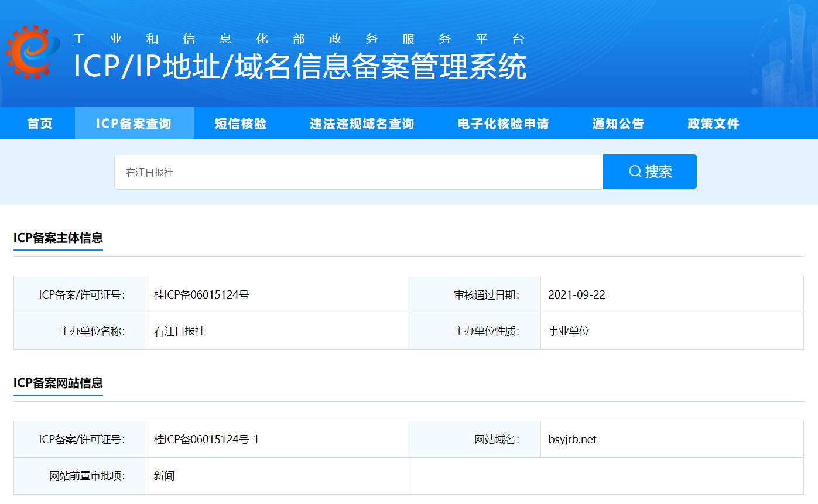Viewport: 818px width, 504px height.
Task: Open 违法违规域名查询 menu item
Action: 362,124
